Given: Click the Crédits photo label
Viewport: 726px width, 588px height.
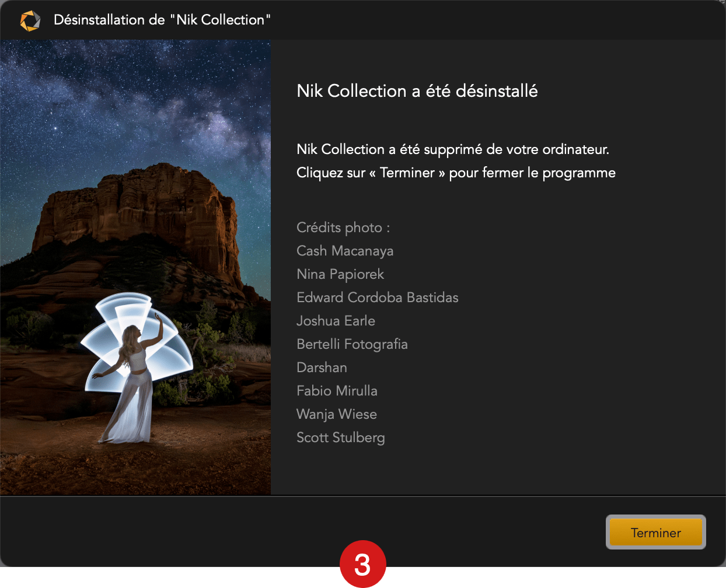Looking at the screenshot, I should coord(343,228).
